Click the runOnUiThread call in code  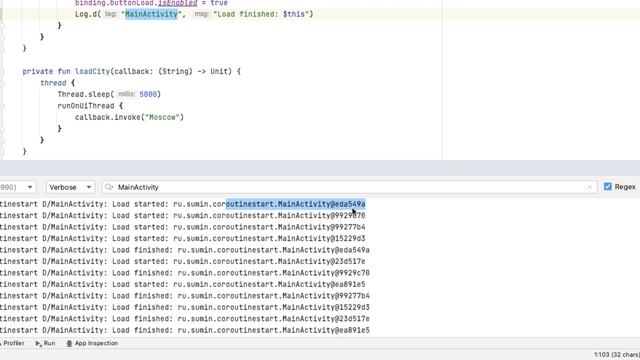(86, 106)
